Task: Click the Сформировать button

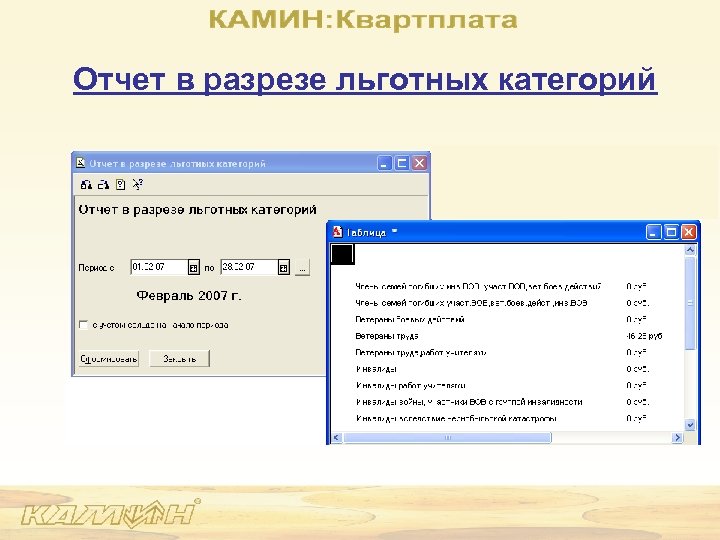Action: point(109,359)
